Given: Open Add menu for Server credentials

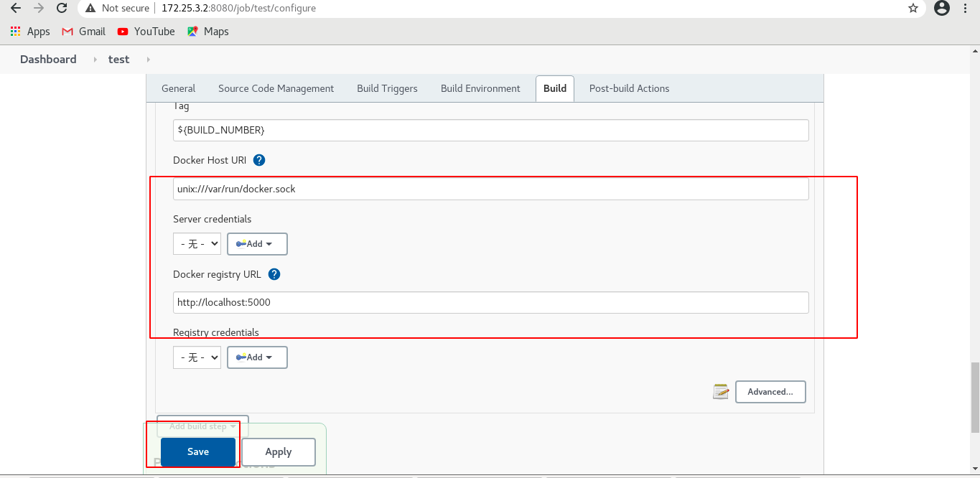Looking at the screenshot, I should tap(257, 244).
